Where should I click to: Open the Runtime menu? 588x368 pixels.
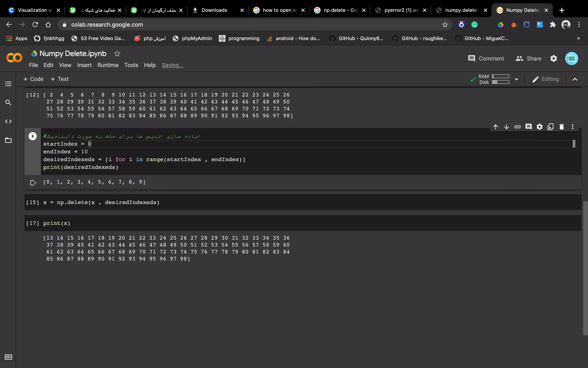pyautogui.click(x=108, y=65)
